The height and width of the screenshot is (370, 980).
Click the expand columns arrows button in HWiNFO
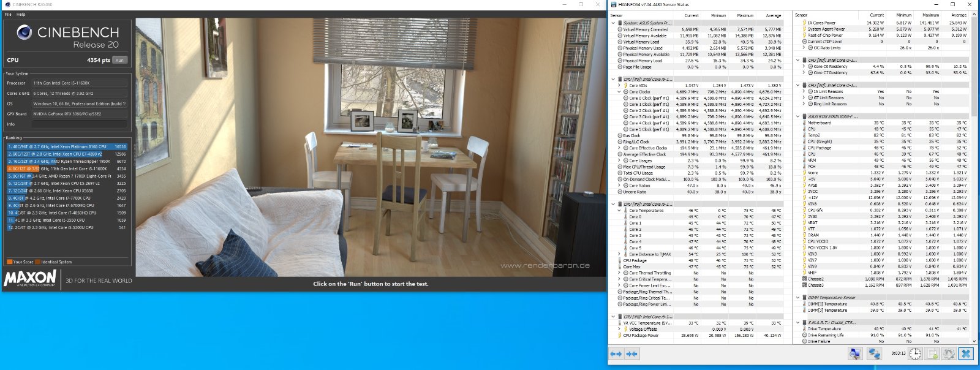tap(616, 354)
